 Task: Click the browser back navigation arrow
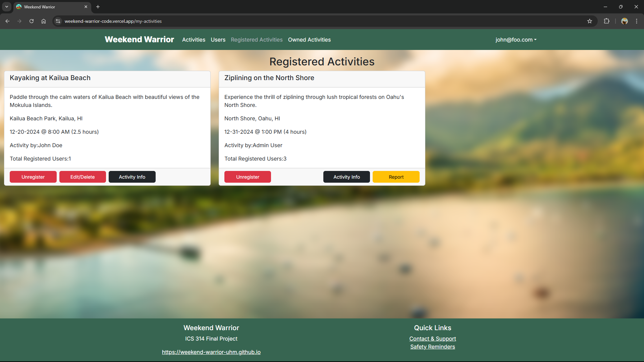click(7, 21)
